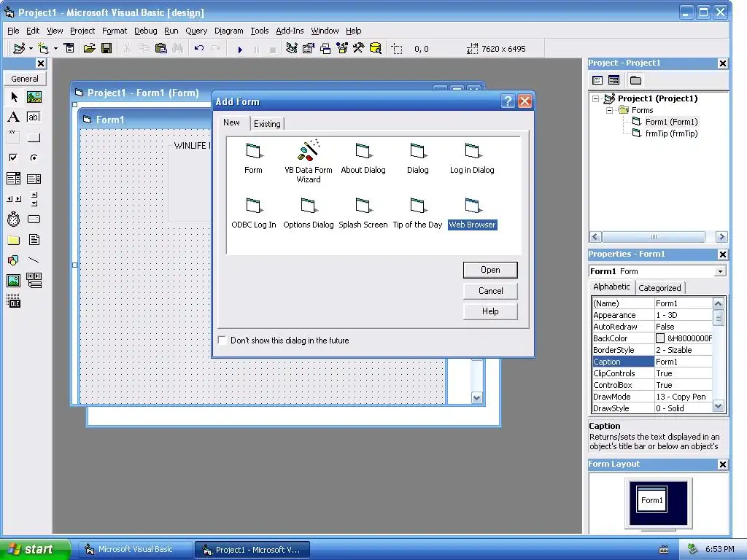Open the object dropdown in Properties panel
This screenshot has width=747, height=560.
(720, 271)
